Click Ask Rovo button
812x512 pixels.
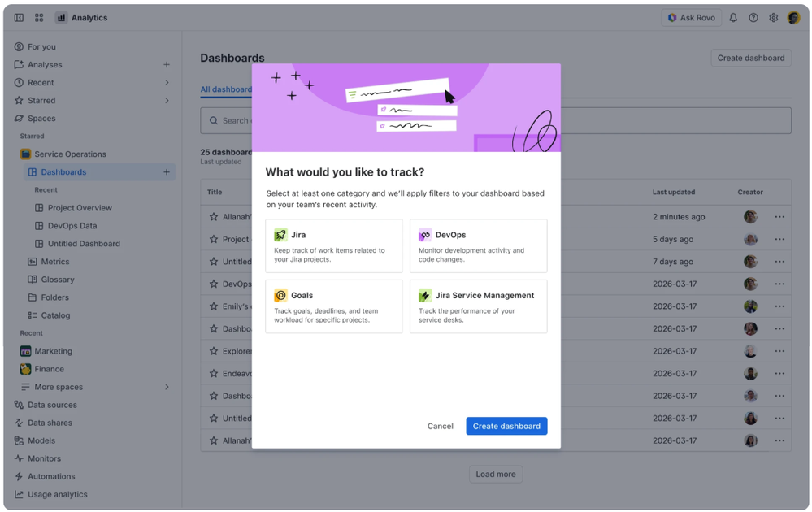[x=692, y=18]
